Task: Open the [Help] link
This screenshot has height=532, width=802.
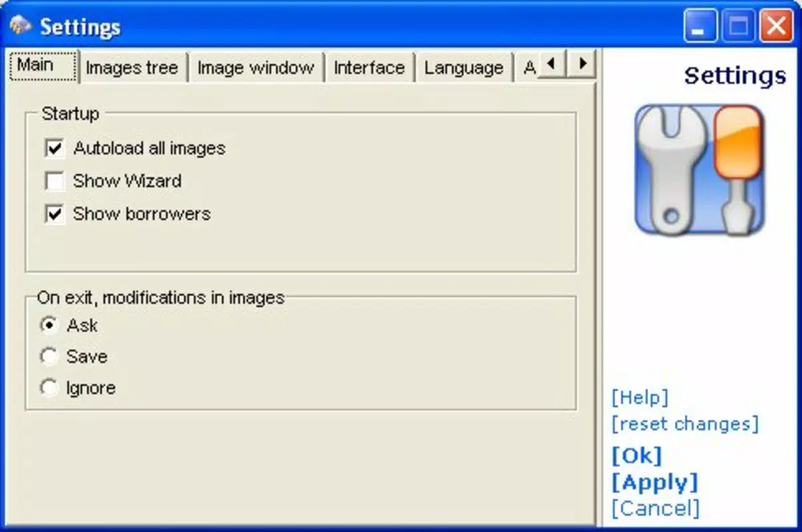Action: [640, 398]
